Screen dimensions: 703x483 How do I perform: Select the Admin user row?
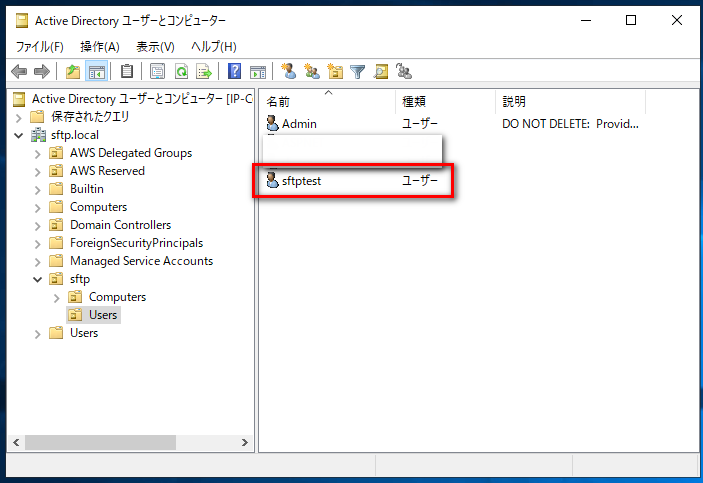pyautogui.click(x=452, y=123)
